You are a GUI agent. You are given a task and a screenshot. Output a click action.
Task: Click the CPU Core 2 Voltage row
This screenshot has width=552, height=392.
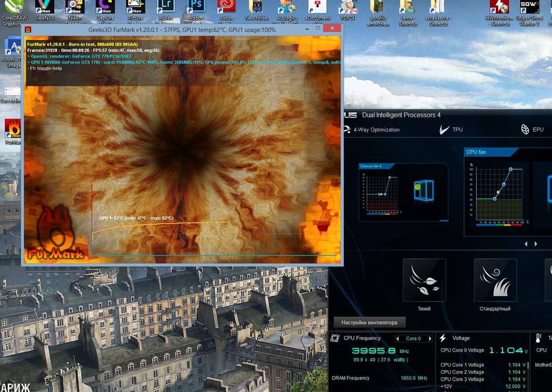[483, 372]
